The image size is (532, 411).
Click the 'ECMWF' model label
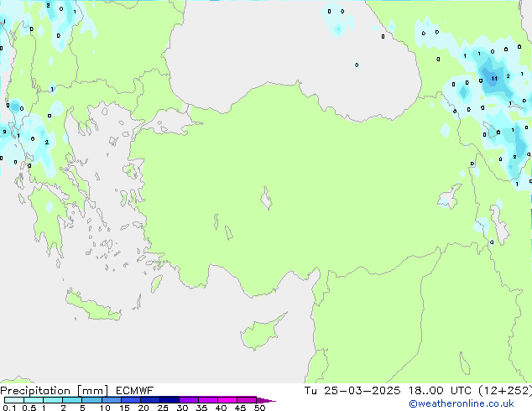click(x=135, y=391)
